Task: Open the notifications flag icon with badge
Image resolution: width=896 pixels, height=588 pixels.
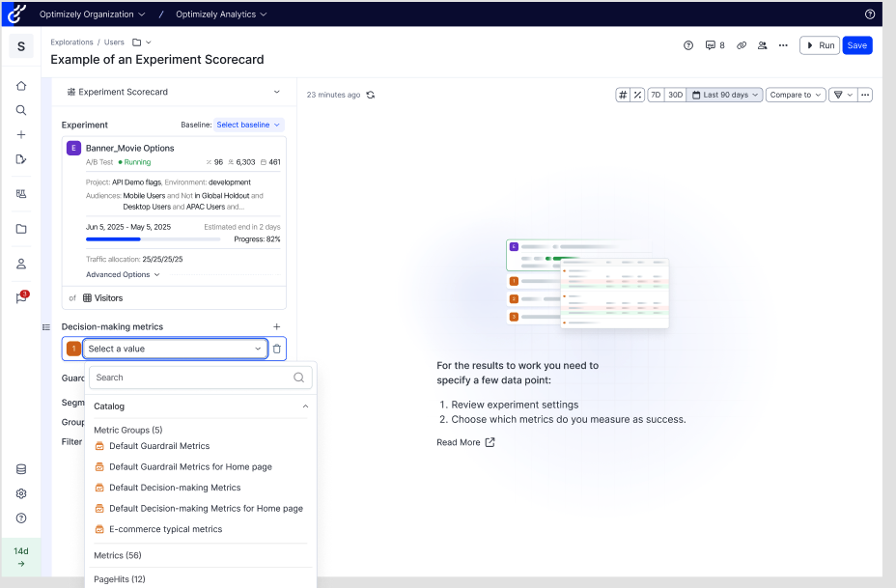Action: point(21,298)
